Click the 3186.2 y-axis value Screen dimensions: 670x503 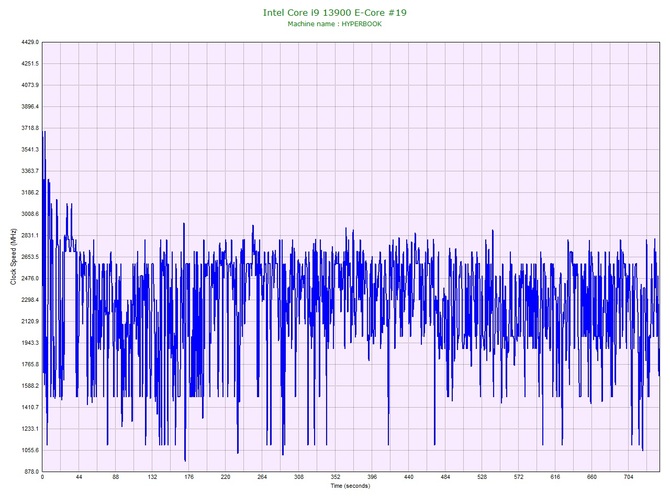click(30, 192)
